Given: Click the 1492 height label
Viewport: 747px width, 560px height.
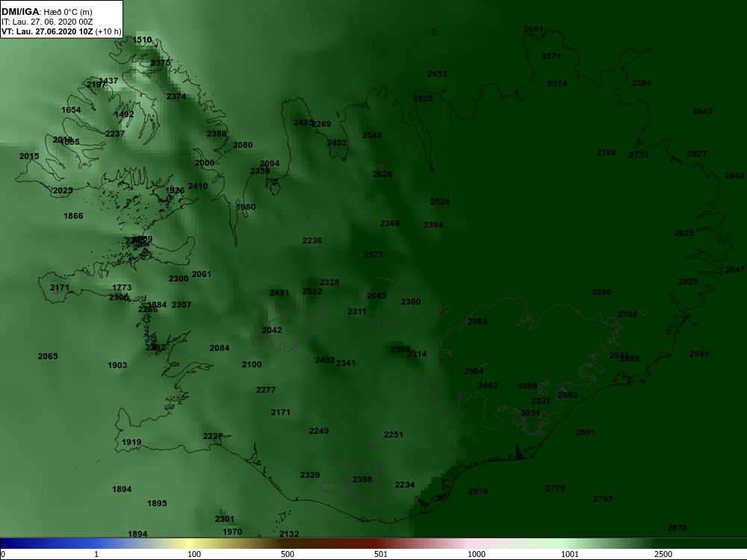Looking at the screenshot, I should click(x=124, y=114).
